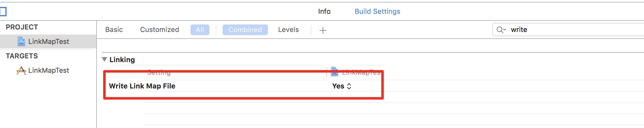Open the Yes value popup for Write Link Map File

pos(341,86)
